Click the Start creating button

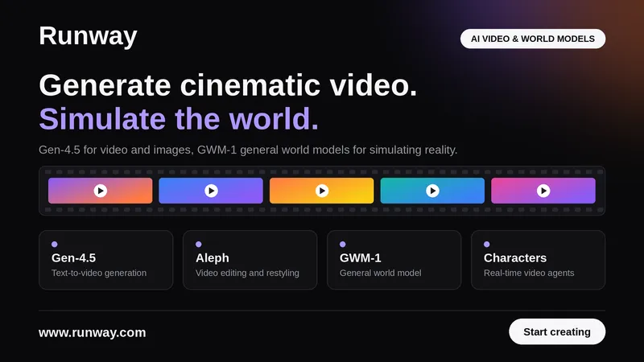[557, 331]
